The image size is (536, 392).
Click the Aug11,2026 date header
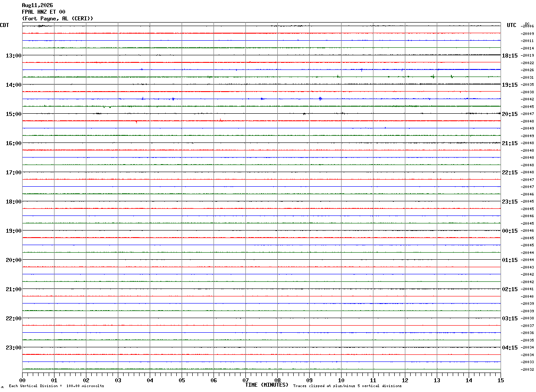pyautogui.click(x=37, y=5)
